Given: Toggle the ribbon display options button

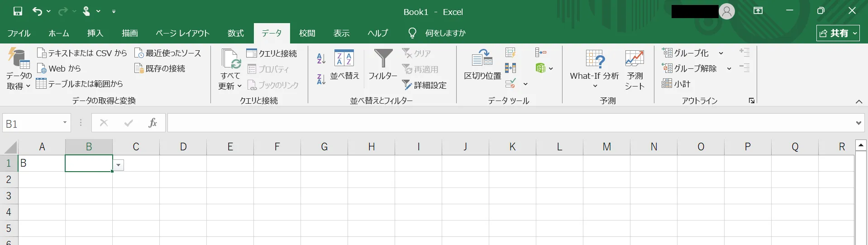Looking at the screenshot, I should click(758, 11).
